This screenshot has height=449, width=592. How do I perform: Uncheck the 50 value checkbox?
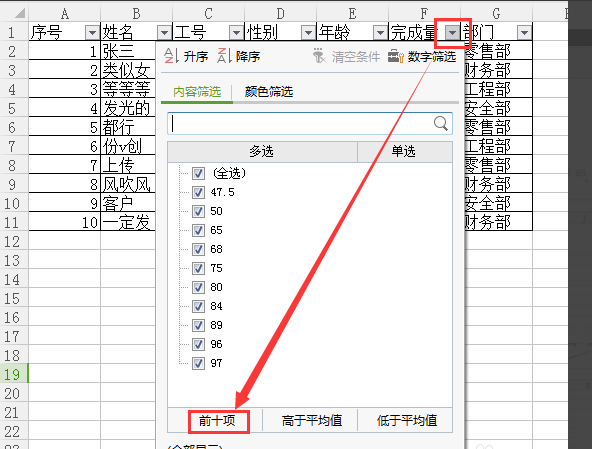point(198,211)
